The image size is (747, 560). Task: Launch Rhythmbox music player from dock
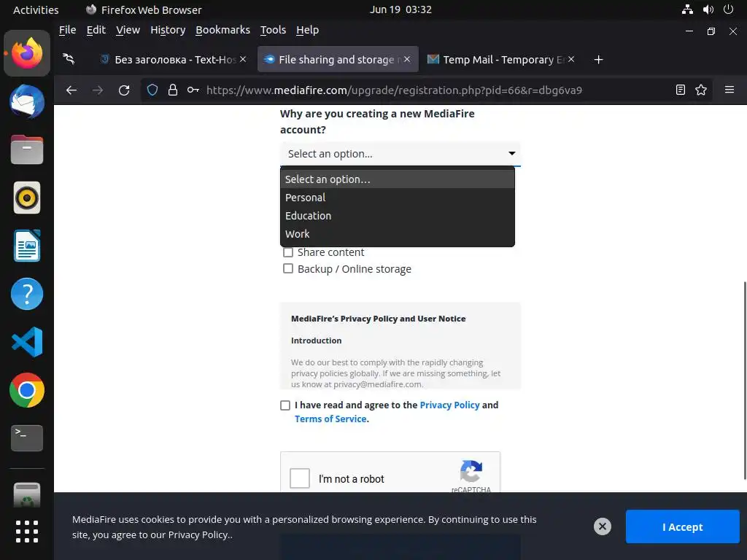pyautogui.click(x=27, y=198)
